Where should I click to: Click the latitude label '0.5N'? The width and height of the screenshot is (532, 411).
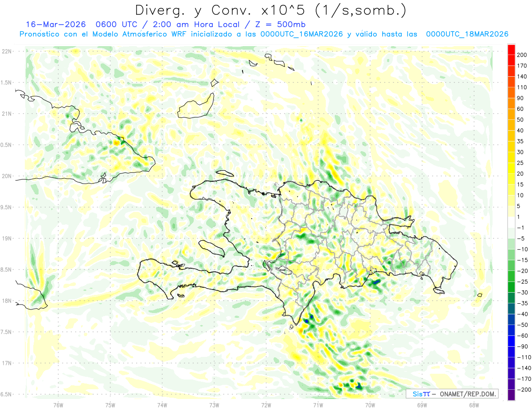(x=6, y=145)
